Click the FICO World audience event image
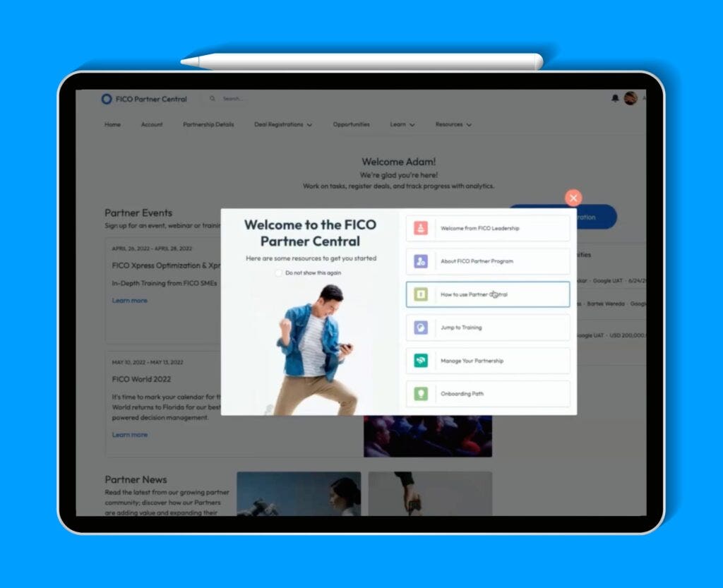 coord(428,436)
